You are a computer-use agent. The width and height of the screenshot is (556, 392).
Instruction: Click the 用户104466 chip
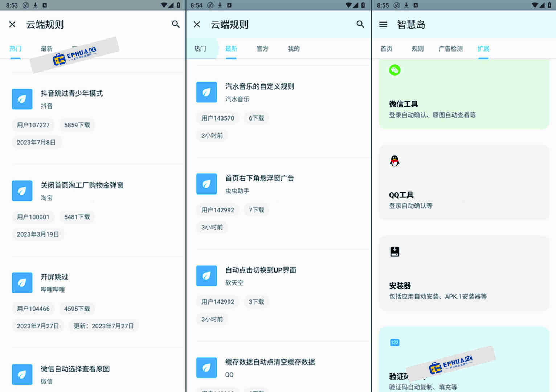tap(33, 309)
